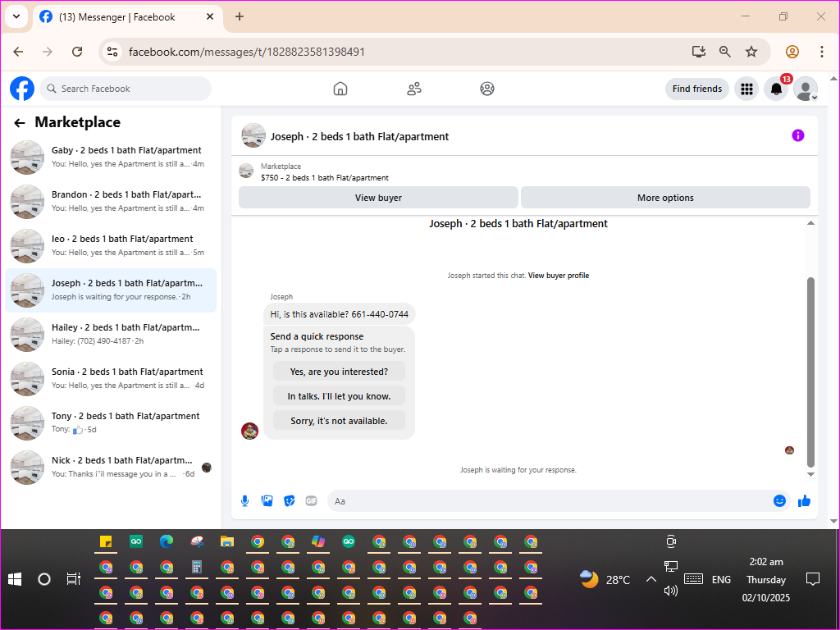The image size is (840, 630).
Task: Open leo's apartment conversation
Action: 111,246
